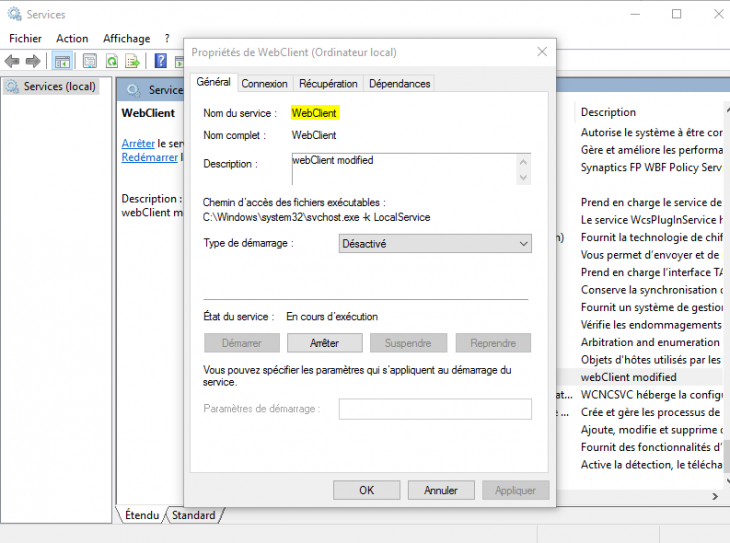Select the 'Objets d'hôtes utilisés par les' row
The height and width of the screenshot is (543, 730).
(x=650, y=360)
